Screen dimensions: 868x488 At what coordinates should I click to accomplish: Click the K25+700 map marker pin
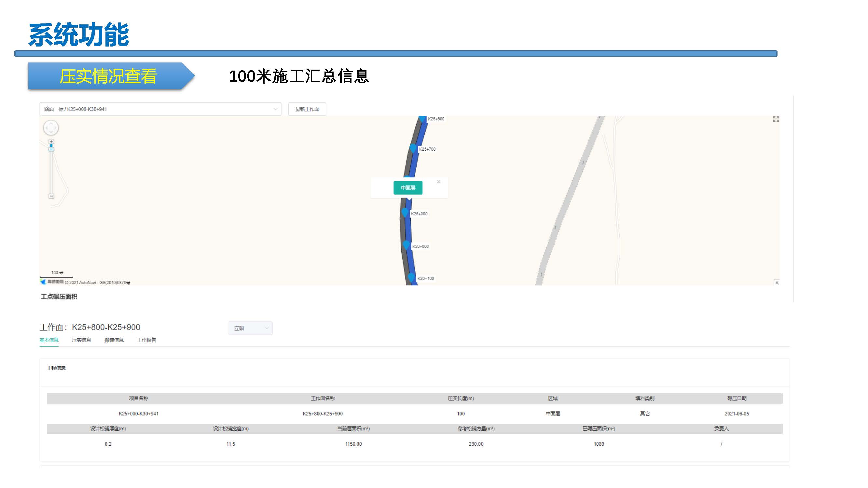tap(413, 148)
